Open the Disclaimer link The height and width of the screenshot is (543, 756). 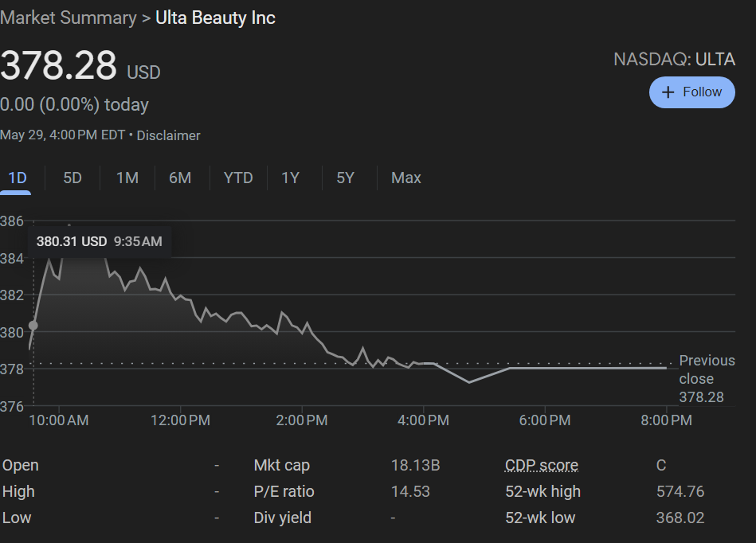(x=168, y=135)
